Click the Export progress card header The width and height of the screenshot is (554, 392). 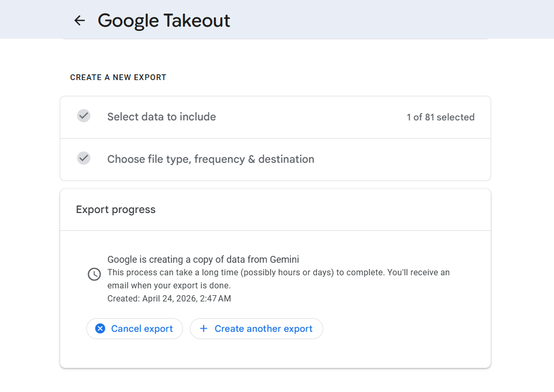point(116,209)
